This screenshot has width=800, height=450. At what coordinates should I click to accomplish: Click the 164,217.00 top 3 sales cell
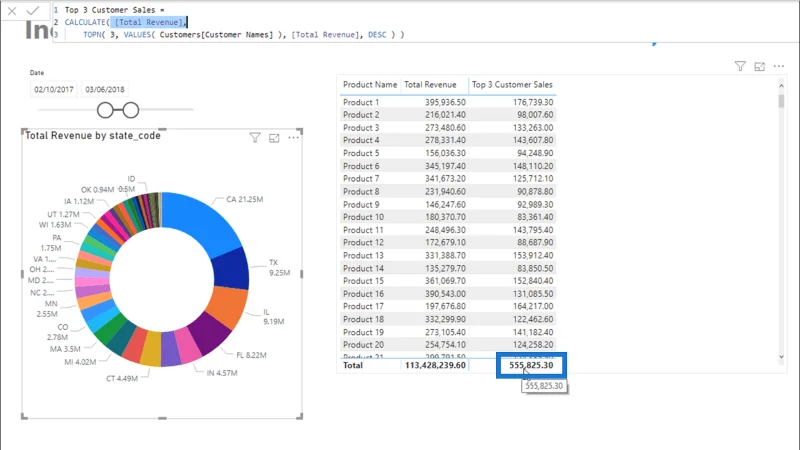tap(533, 306)
